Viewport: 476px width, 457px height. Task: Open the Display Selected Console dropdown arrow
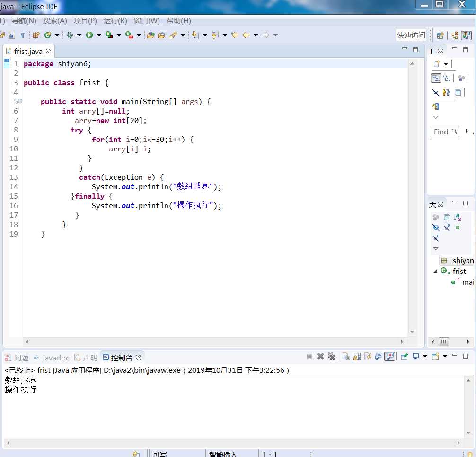coord(425,356)
